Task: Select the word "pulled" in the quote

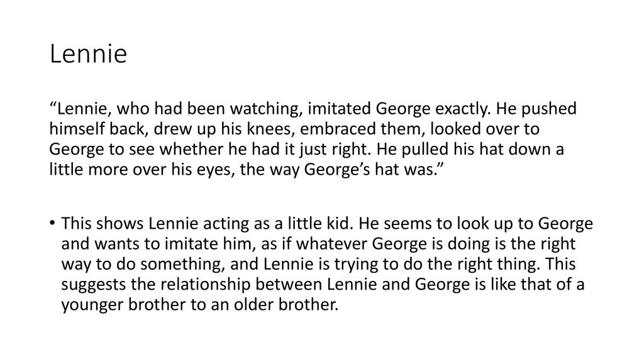Action: coord(425,150)
